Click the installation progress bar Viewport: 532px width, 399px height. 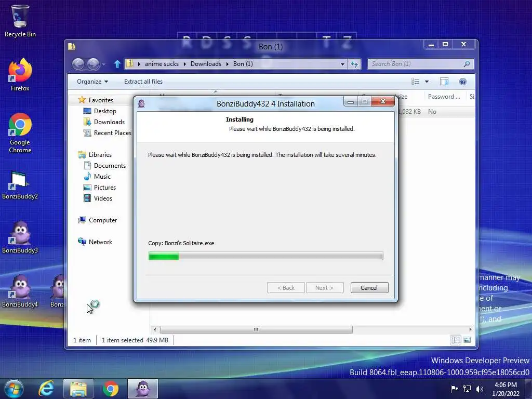click(x=265, y=256)
